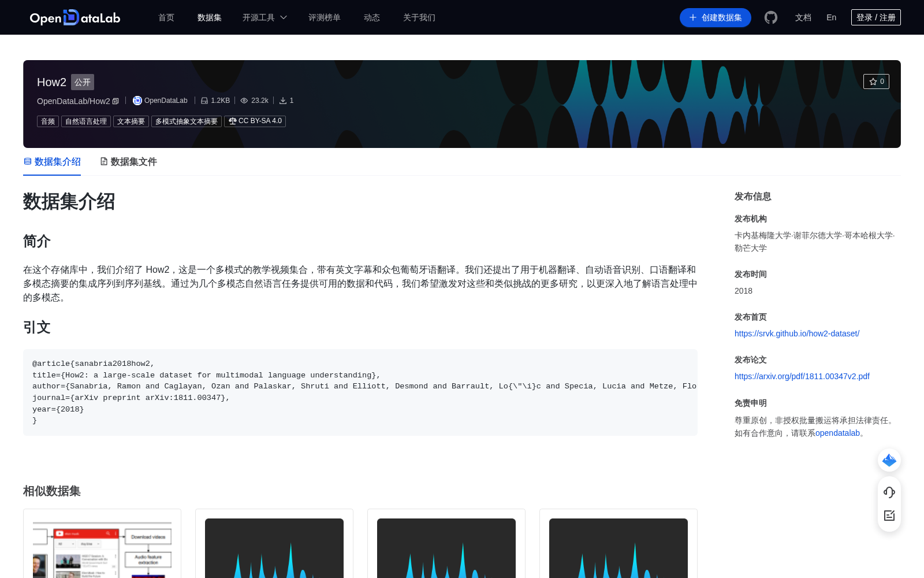Viewport: 924px width, 578px height.
Task: Open the 动态 navigation item
Action: pos(372,17)
